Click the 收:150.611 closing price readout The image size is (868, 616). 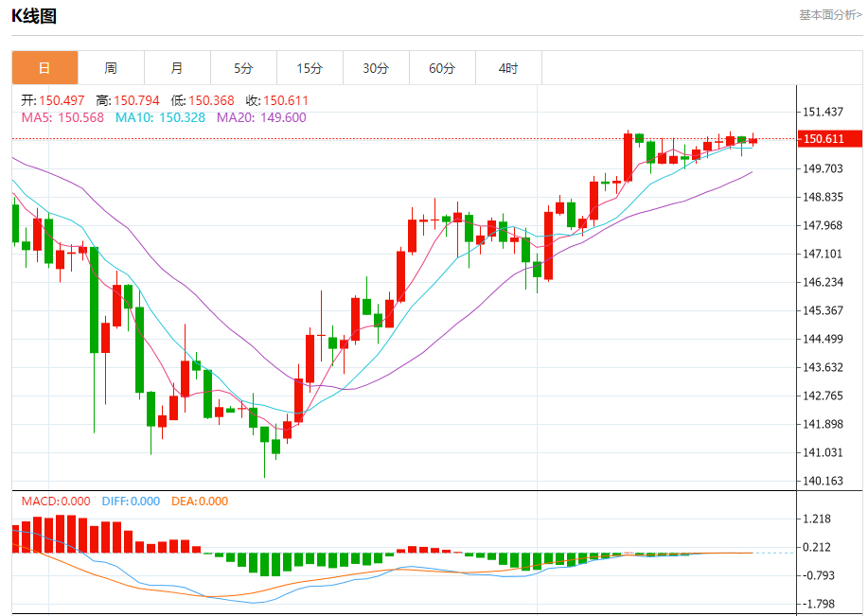[276, 100]
